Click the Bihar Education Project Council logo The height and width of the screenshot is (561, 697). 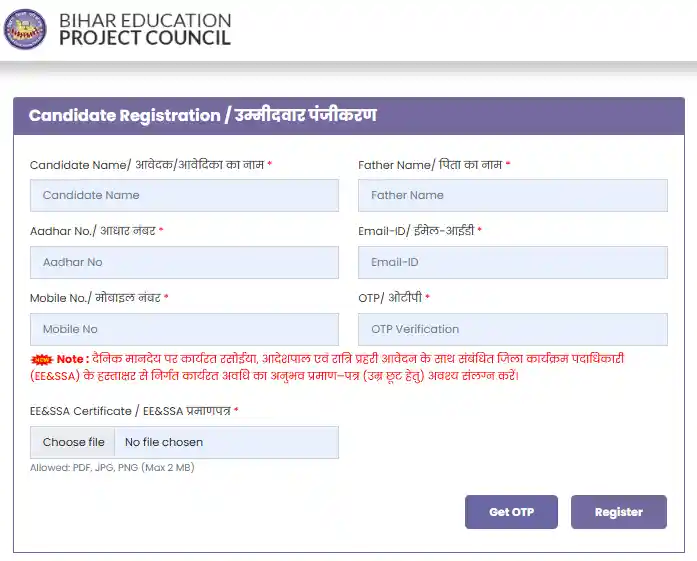tap(26, 28)
